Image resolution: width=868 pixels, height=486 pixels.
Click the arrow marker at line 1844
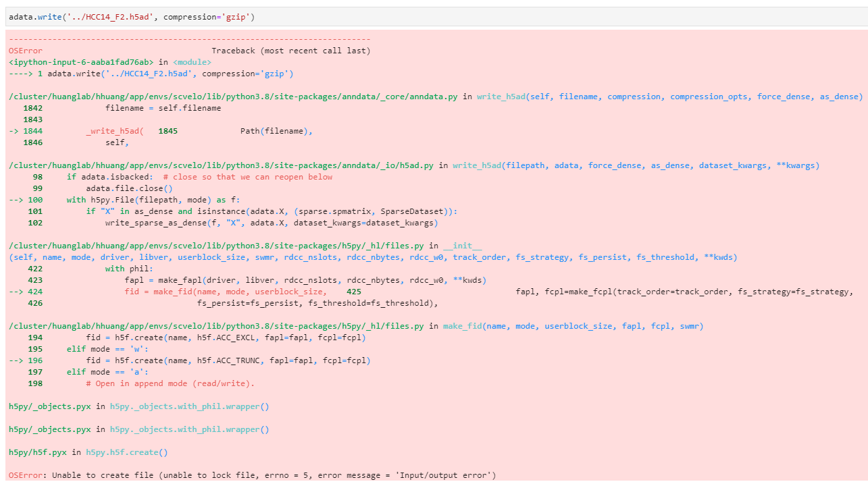14,130
